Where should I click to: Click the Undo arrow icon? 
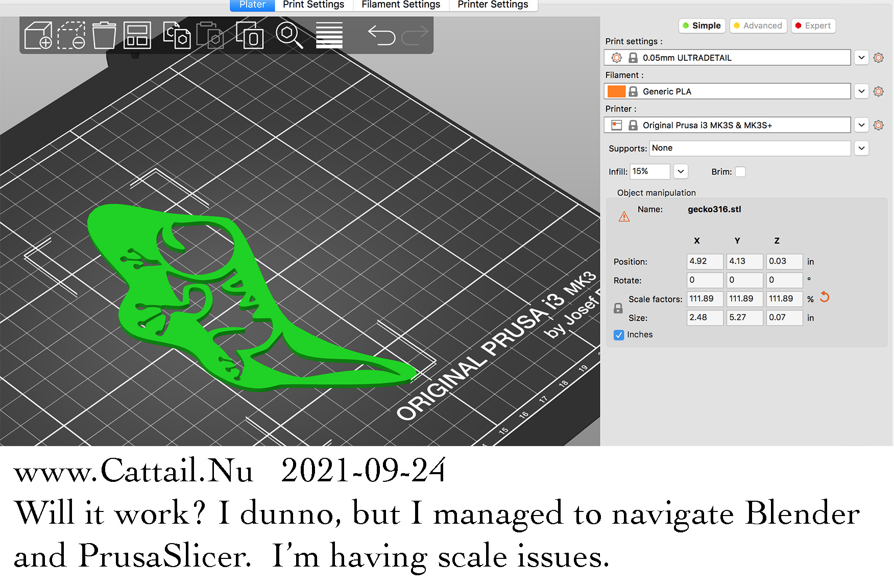click(381, 35)
